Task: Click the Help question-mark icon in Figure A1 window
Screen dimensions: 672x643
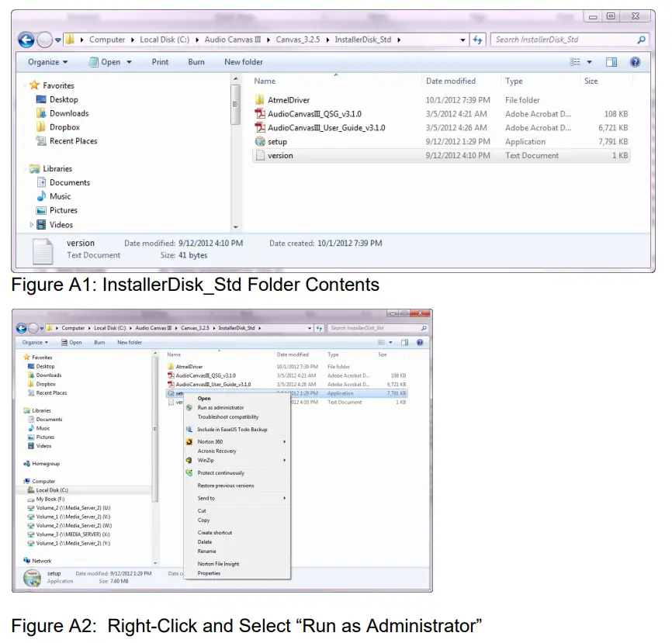Action: click(x=635, y=62)
